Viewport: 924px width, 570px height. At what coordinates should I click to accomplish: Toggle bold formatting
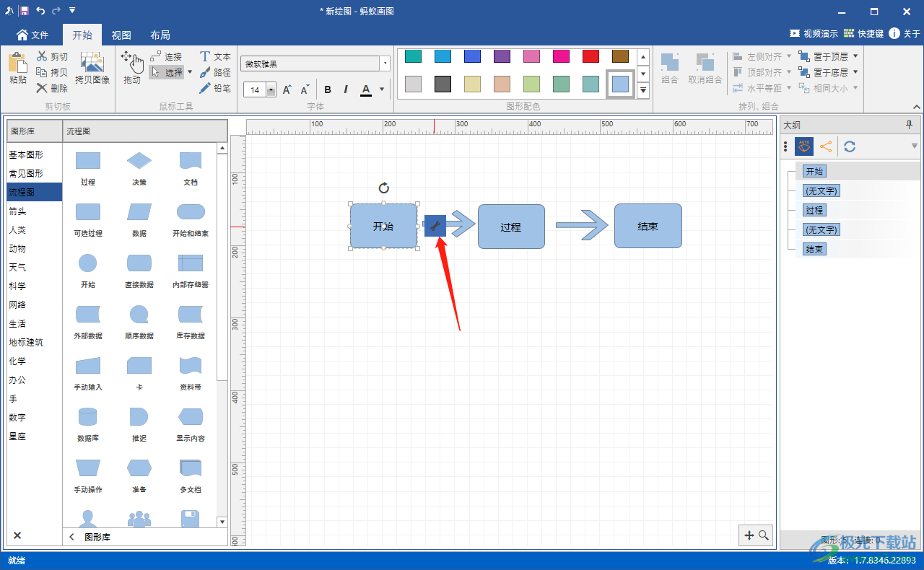click(x=328, y=89)
